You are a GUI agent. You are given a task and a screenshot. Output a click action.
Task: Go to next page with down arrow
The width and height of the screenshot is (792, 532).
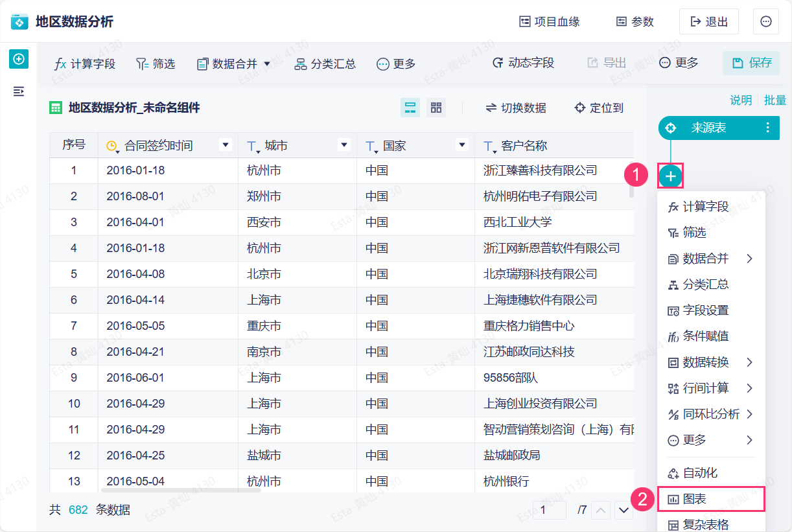tap(624, 511)
